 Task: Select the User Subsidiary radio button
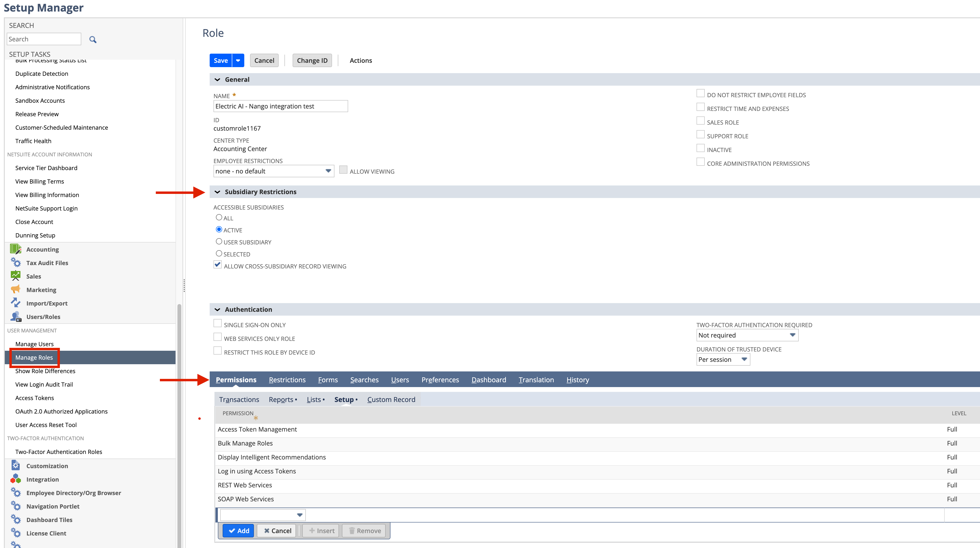[219, 241]
